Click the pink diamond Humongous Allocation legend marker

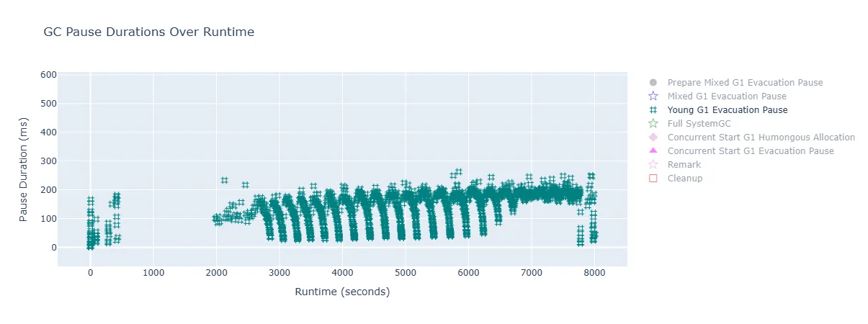[x=653, y=138]
